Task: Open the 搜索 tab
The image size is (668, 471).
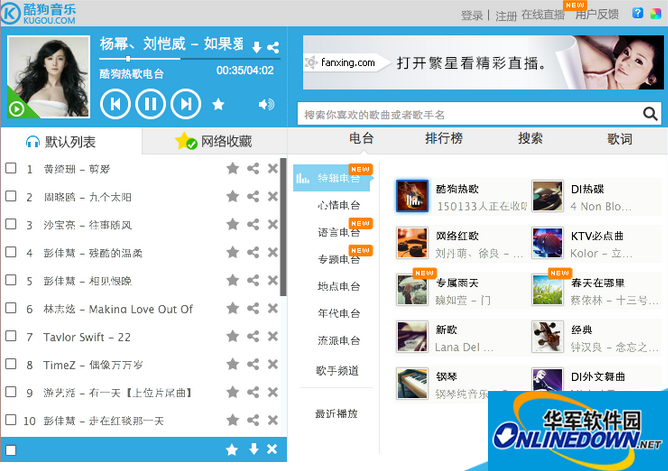Action: coord(530,138)
